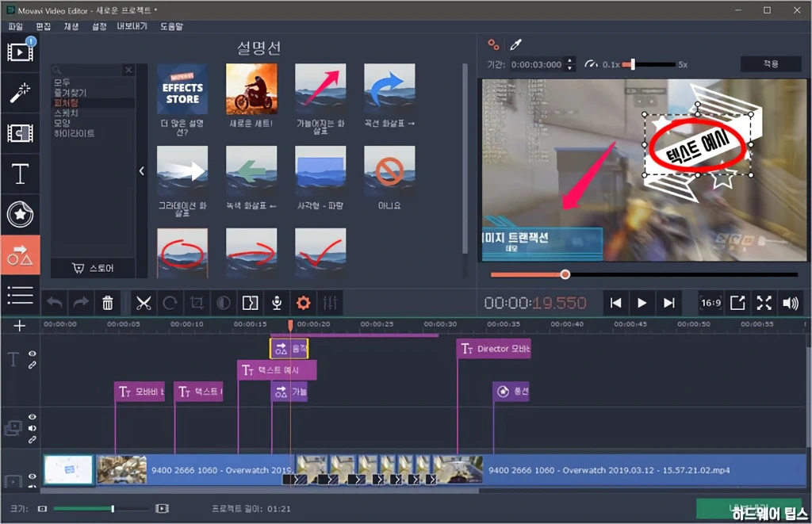The image size is (812, 524).
Task: Open the clip properties icon above preview
Action: (493, 45)
